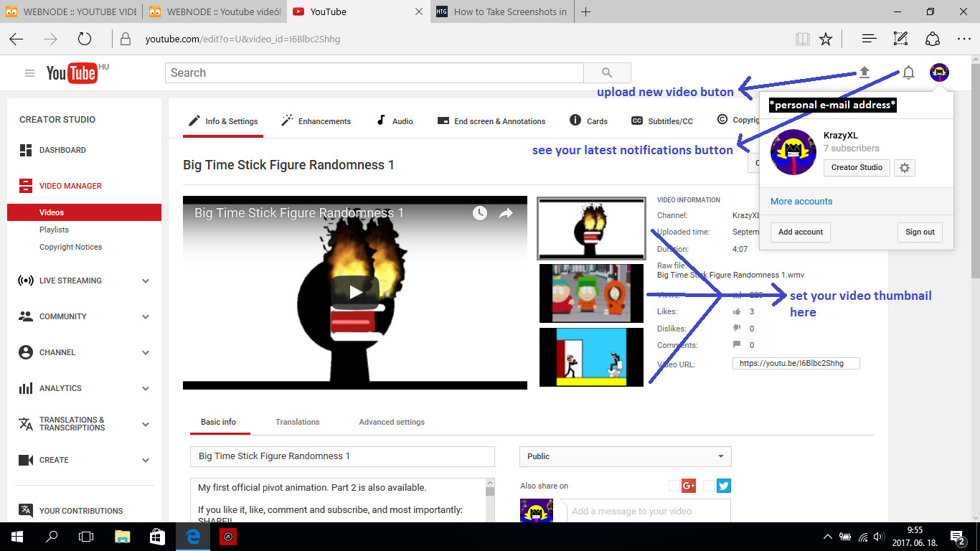The image size is (980, 551).
Task: Open the notifications bell icon
Action: (908, 72)
